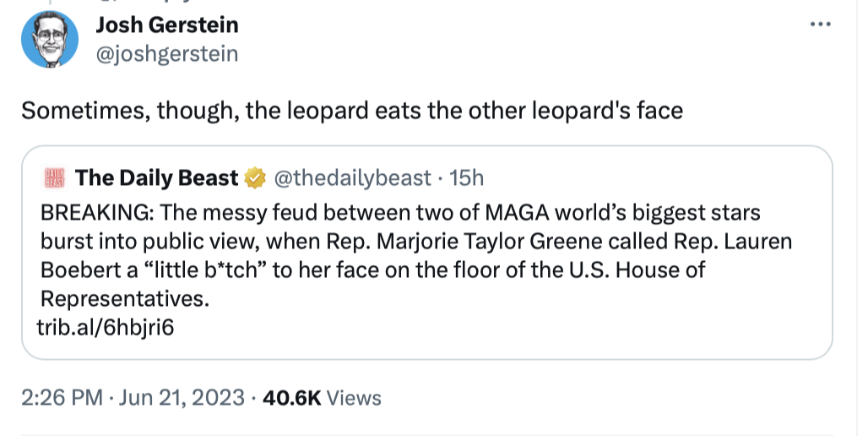Viewport: 868px width, 436px height.
Task: View the 40.6K count analytics
Action: click(x=292, y=397)
